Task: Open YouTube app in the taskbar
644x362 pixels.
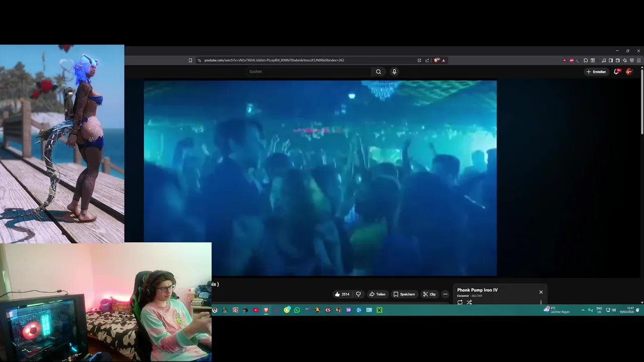Action: pyautogui.click(x=256, y=310)
